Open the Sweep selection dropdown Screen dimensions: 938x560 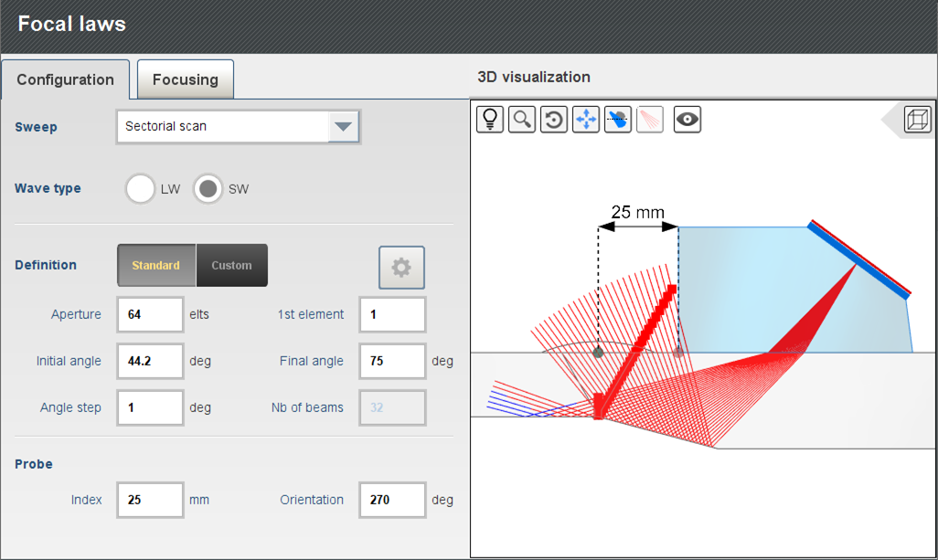tap(238, 126)
